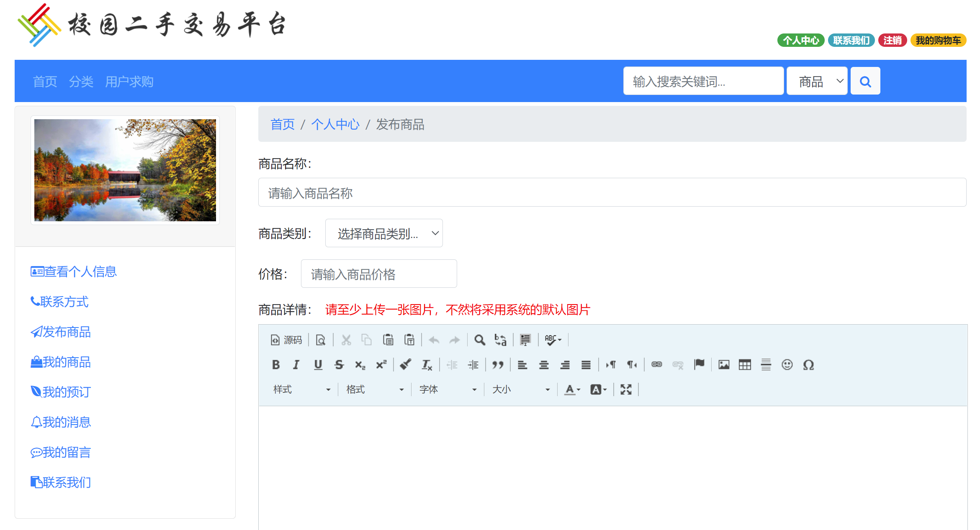Image resolution: width=980 pixels, height=530 pixels.
Task: Expand the 商品 search type dropdown
Action: [816, 81]
